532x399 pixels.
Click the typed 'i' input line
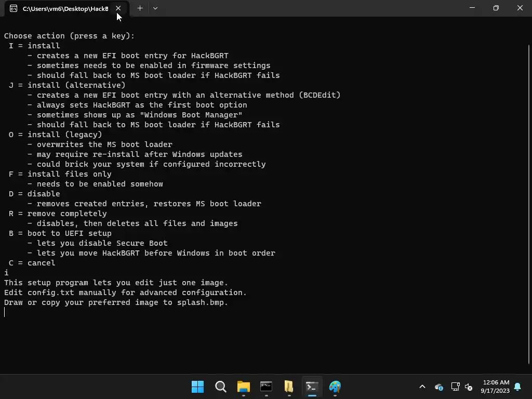click(x=6, y=273)
